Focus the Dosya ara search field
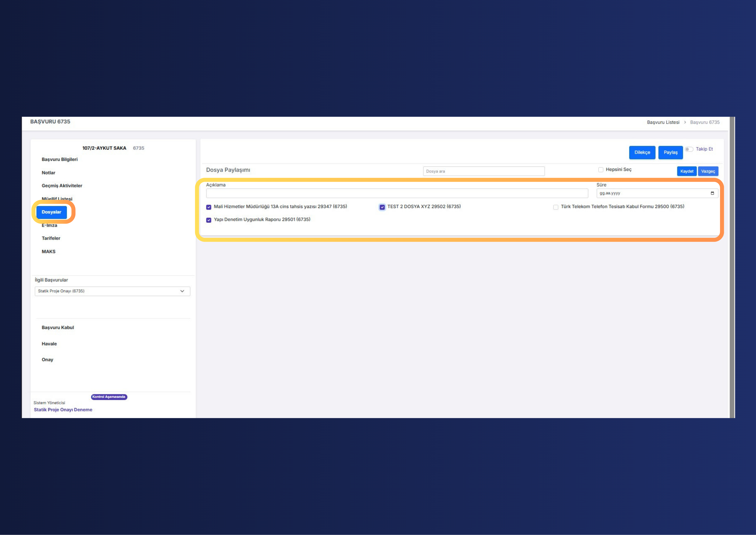 click(484, 171)
